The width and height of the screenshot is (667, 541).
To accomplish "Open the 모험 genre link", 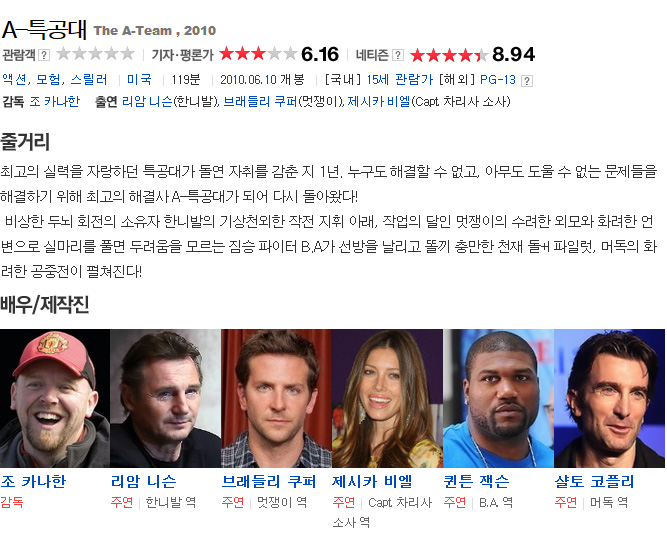I will click(48, 80).
